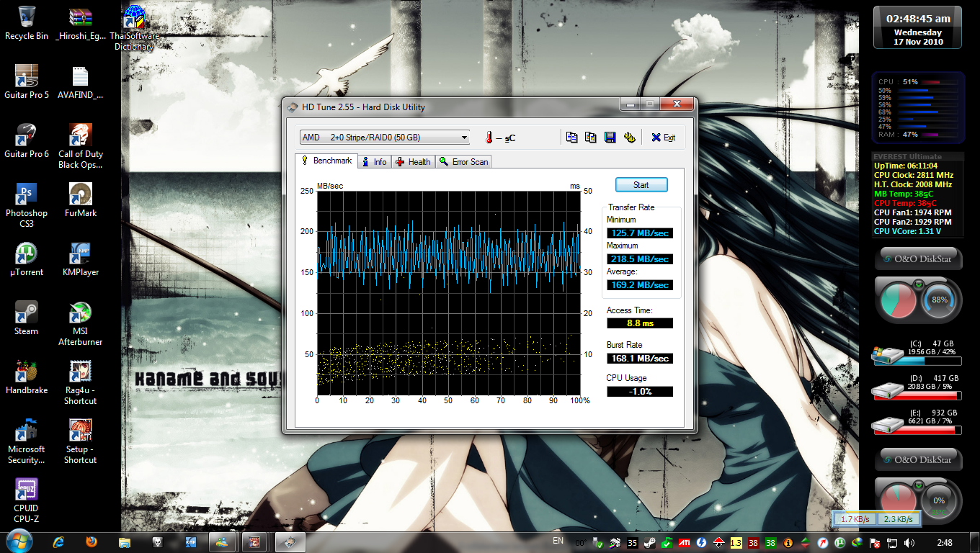Open the Health tab
Screen dimensions: 980x553
(413, 162)
